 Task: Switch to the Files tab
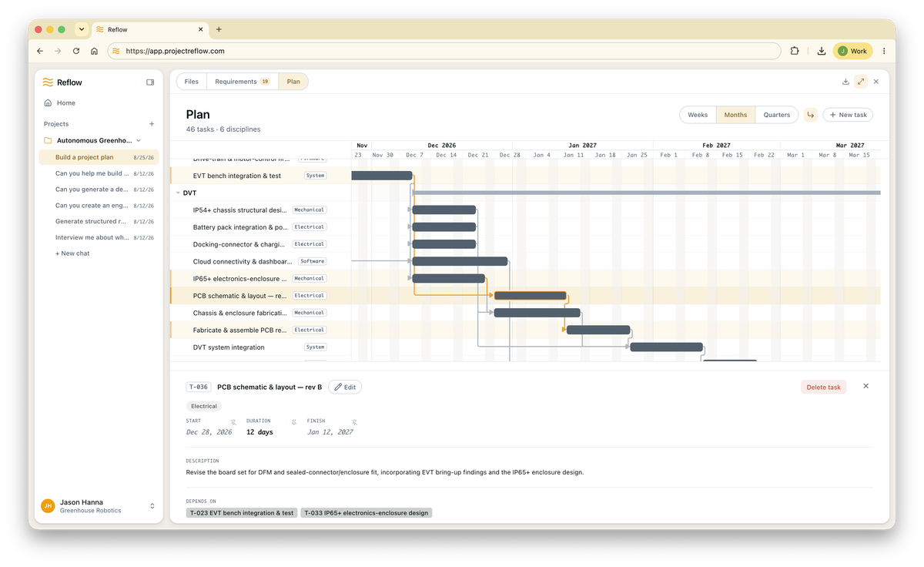tap(191, 82)
